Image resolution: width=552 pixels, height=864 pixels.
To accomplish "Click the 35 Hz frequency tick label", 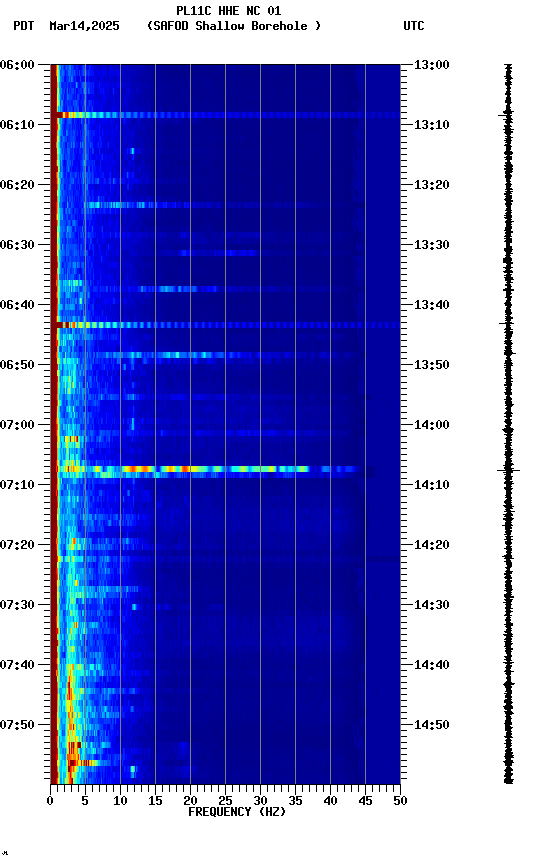I will pos(295,801).
